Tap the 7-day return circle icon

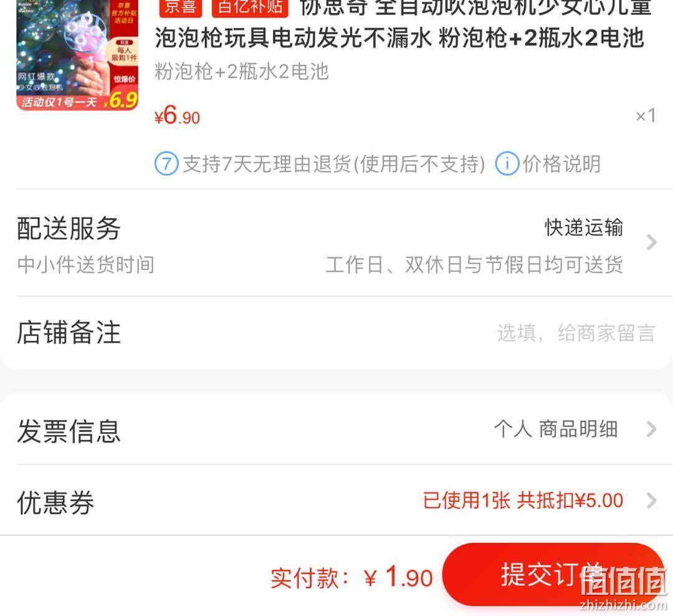(166, 164)
